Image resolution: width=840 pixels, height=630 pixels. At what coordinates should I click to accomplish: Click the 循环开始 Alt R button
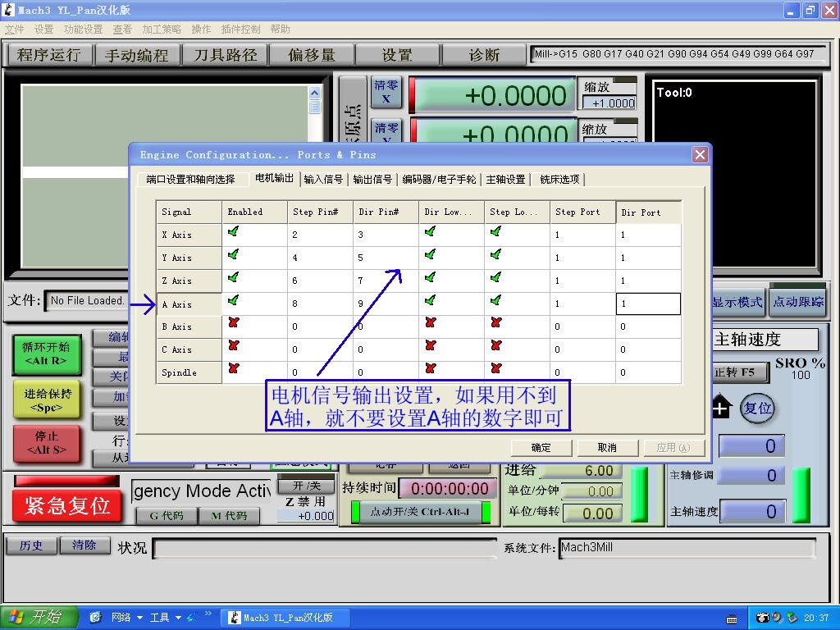46,354
